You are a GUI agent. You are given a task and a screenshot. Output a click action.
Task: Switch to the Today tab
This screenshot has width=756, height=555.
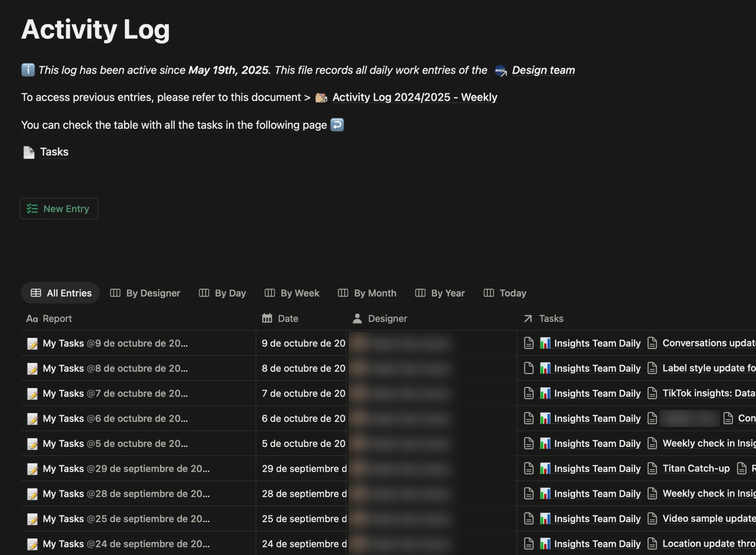click(x=505, y=293)
